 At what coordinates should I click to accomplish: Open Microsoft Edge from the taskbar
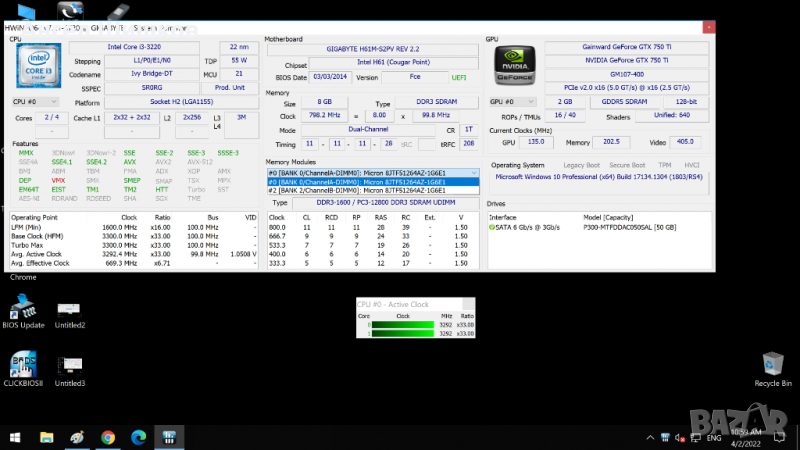coord(137,437)
